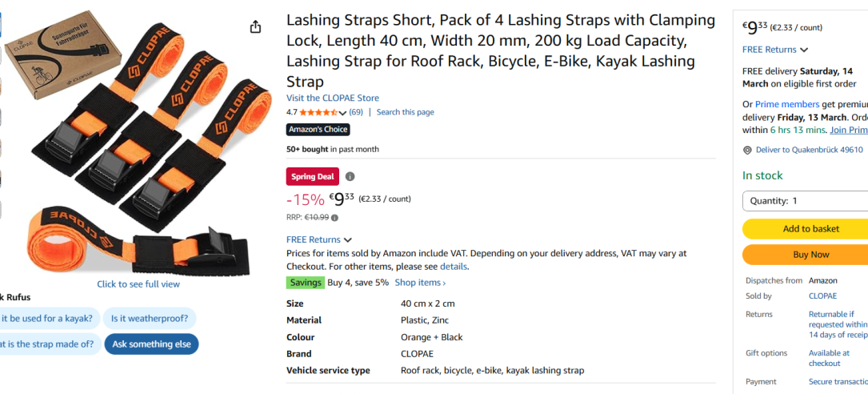
Task: Open the Quantity dropdown
Action: (805, 201)
